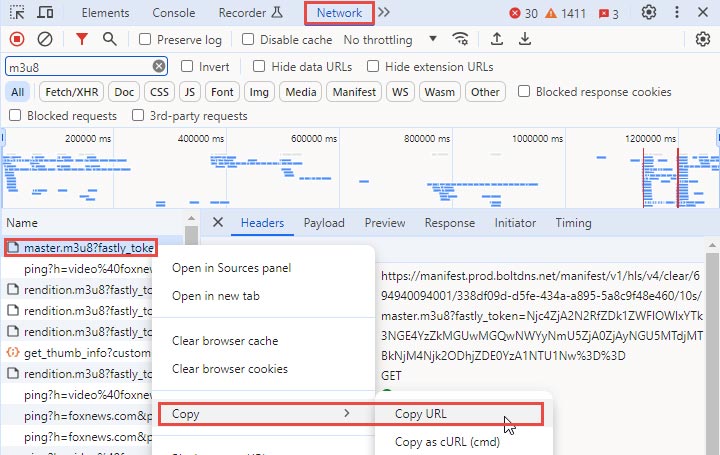Switch to the Recorder tab
Image resolution: width=720 pixels, height=455 pixels.
[250, 13]
